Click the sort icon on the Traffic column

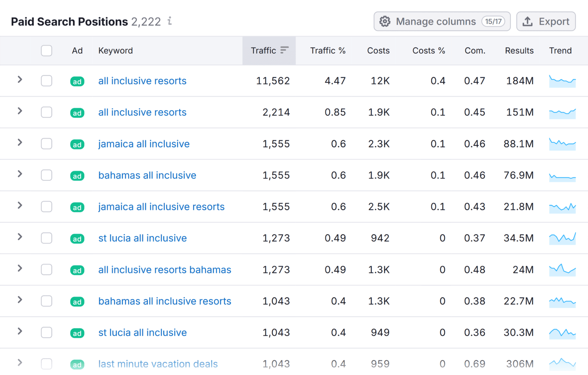point(284,50)
